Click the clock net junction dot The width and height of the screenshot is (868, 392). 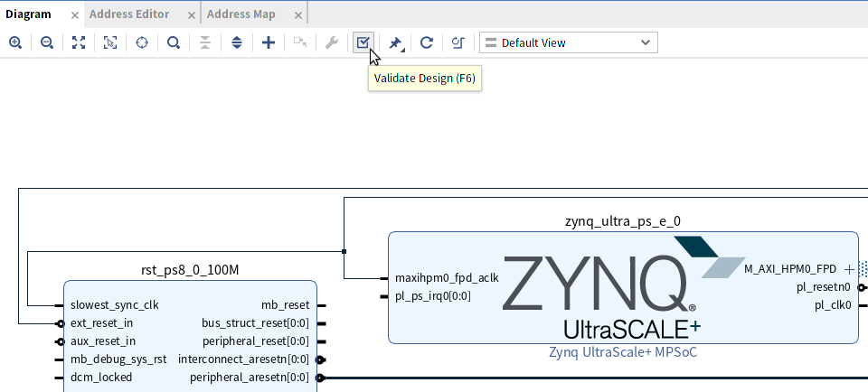pyautogui.click(x=344, y=252)
